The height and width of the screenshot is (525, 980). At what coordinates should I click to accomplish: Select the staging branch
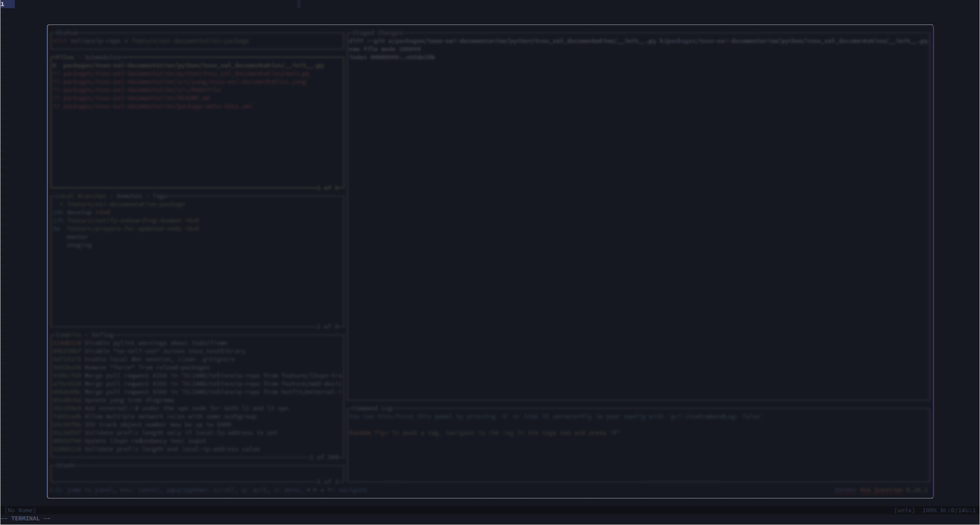(79, 245)
